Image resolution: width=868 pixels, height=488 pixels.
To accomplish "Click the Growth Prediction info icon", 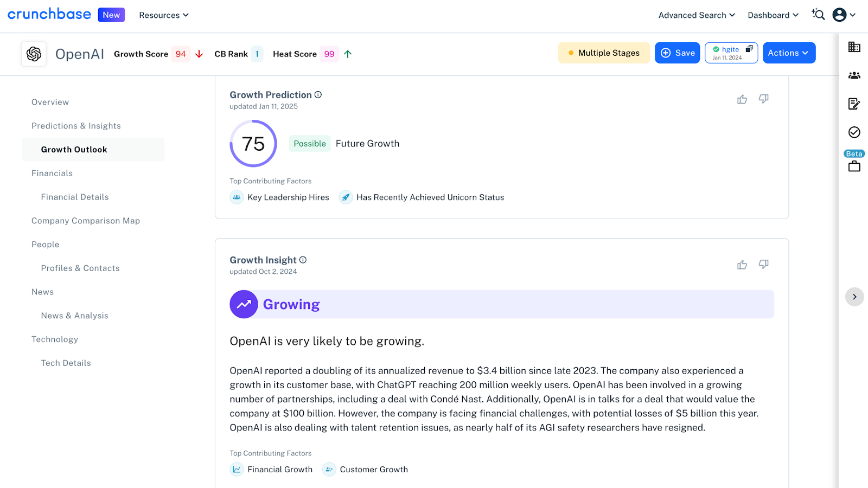I will (x=318, y=94).
